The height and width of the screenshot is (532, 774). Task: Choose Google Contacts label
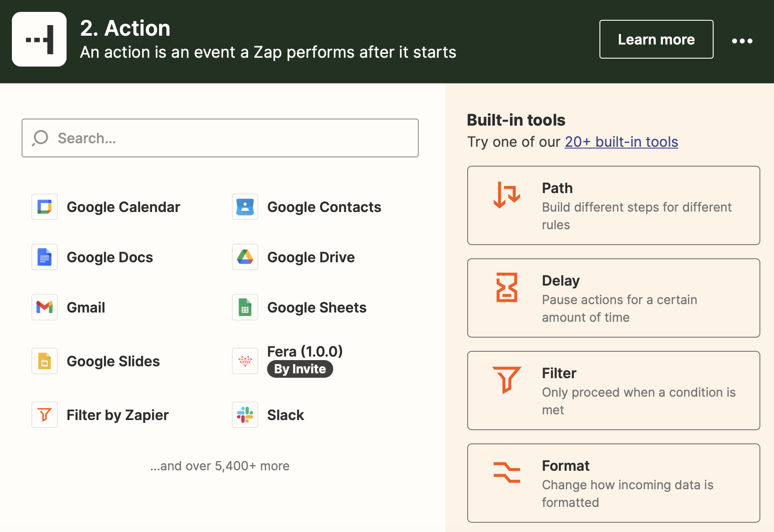pyautogui.click(x=324, y=207)
